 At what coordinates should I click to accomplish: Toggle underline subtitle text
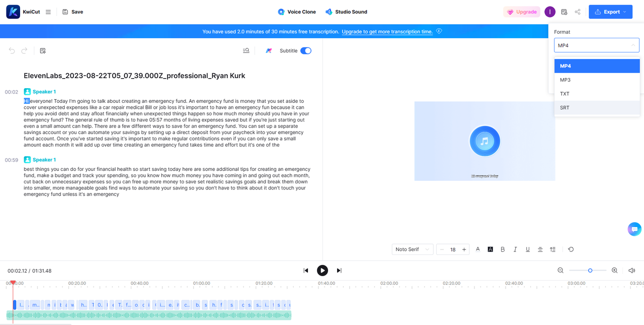click(x=528, y=249)
